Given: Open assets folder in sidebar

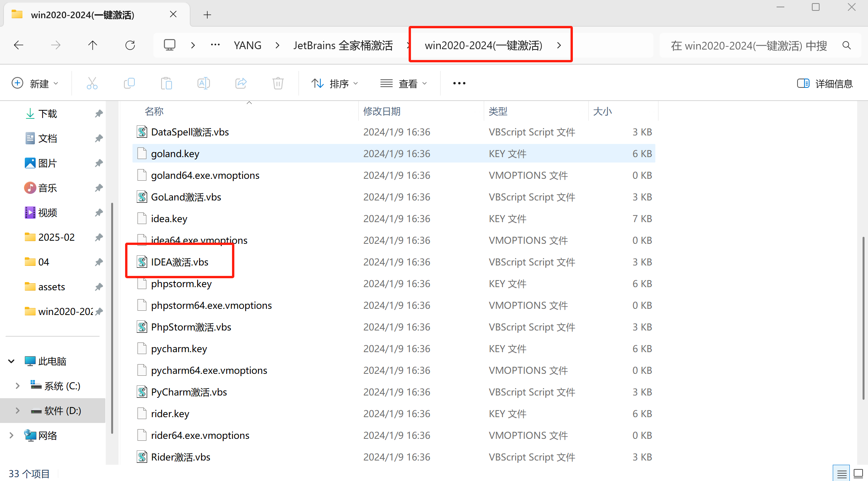Looking at the screenshot, I should [52, 287].
